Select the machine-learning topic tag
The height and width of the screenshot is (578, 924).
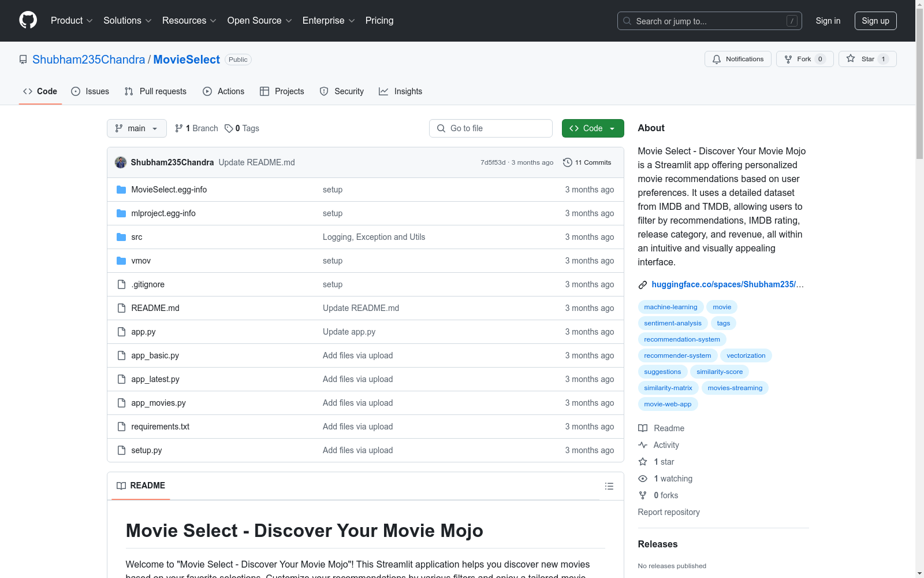[x=670, y=307]
